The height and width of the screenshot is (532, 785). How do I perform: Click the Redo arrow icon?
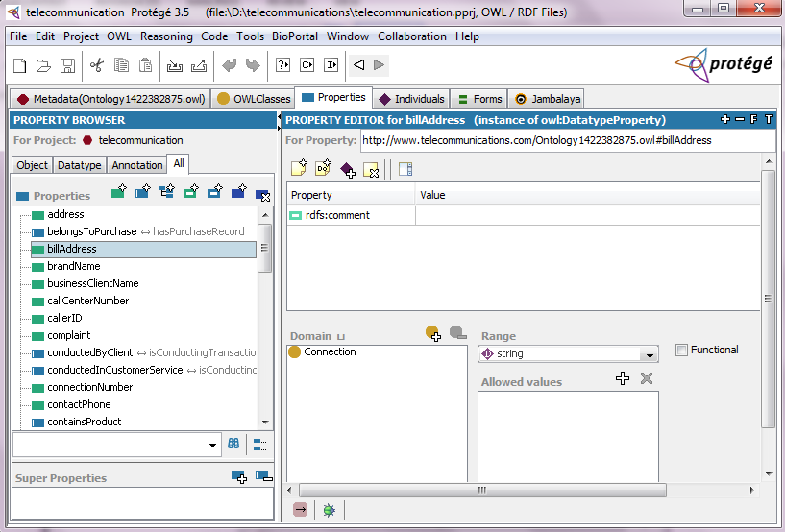coord(253,65)
